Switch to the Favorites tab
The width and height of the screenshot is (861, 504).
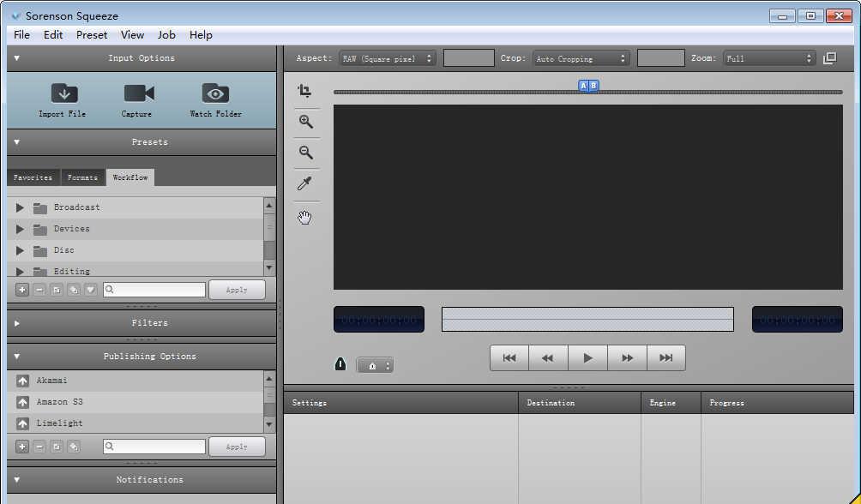coord(33,177)
